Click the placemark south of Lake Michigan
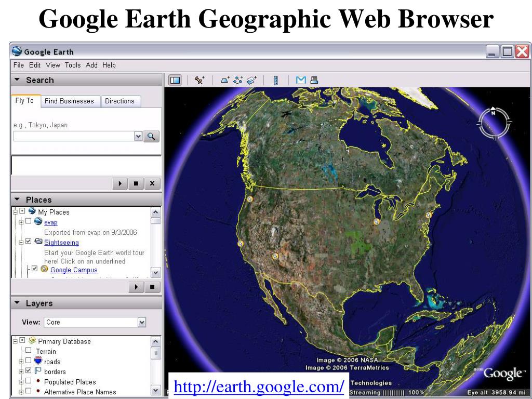The width and height of the screenshot is (532, 399). click(376, 222)
